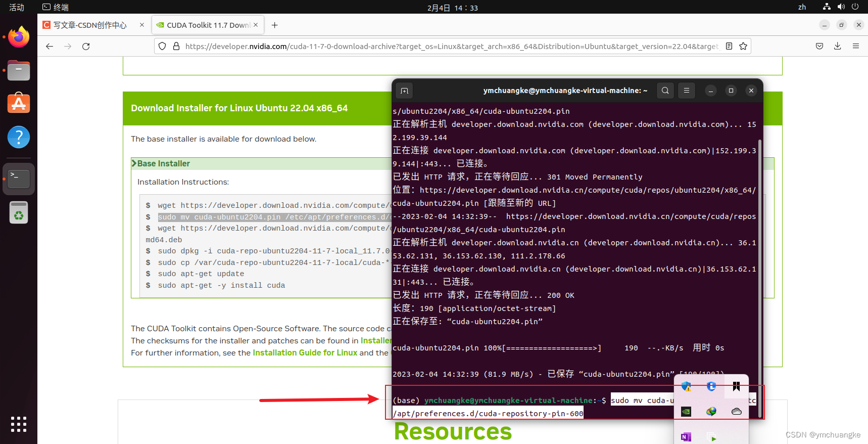Viewport: 868px width, 444px height.
Task: Open the 活动 Activities overview
Action: [17, 7]
